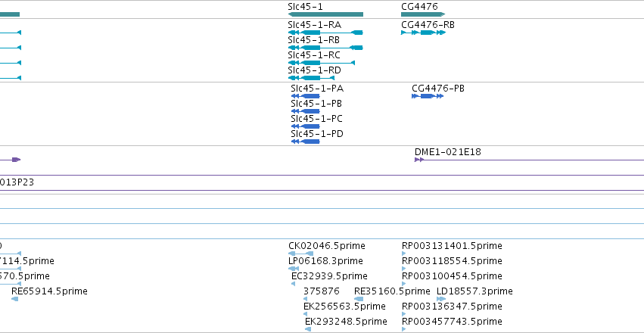644x333 pixels.
Task: Select EST RE35160.5prime
Action: (x=392, y=291)
